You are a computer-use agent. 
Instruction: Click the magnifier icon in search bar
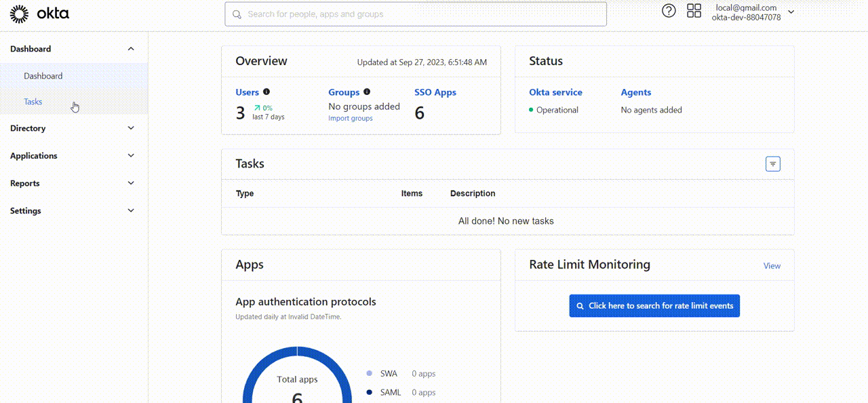click(x=237, y=14)
